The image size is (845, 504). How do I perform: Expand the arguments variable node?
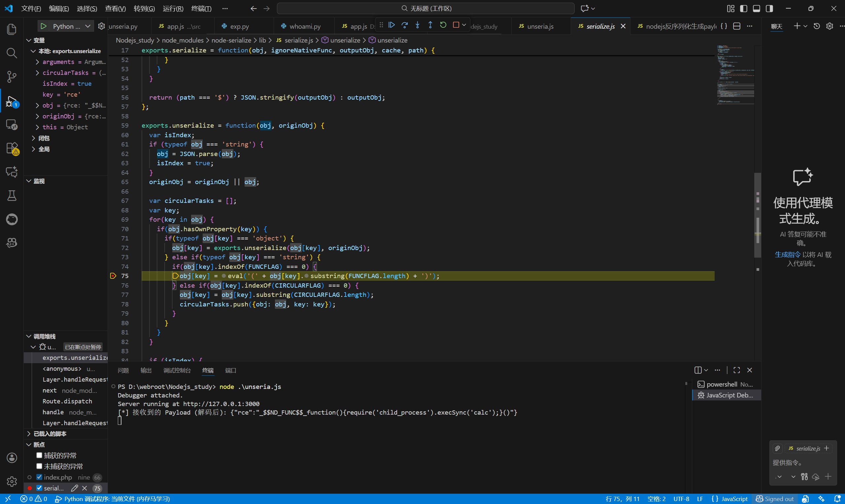coord(37,62)
